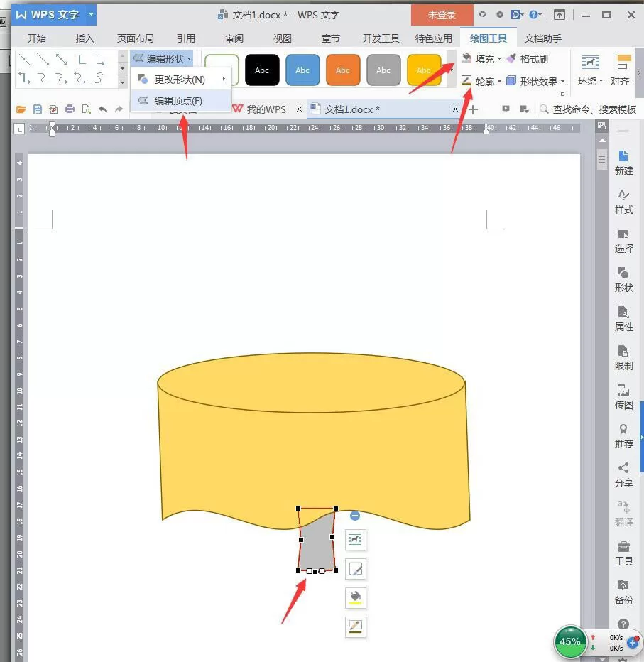Click 新建 in the right sidebar

click(x=623, y=163)
